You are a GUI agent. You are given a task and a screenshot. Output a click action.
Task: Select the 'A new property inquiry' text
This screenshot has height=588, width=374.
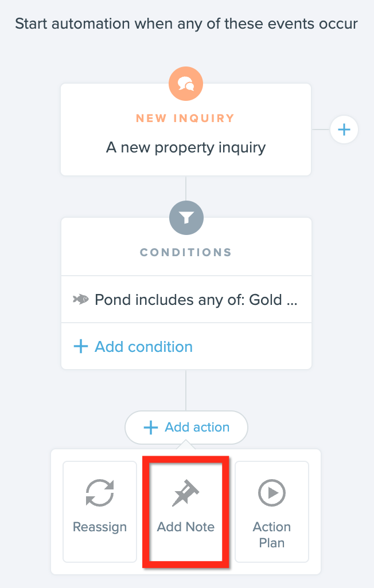tap(186, 147)
